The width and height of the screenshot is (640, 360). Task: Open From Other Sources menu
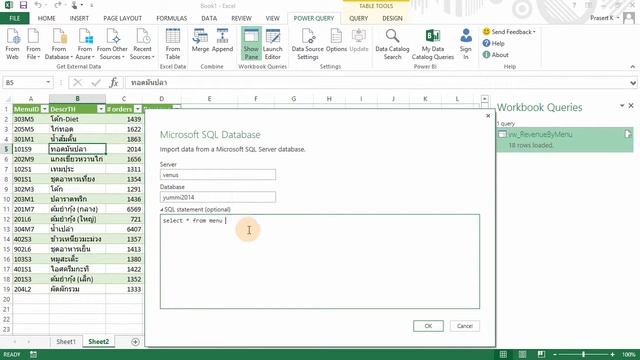pos(112,44)
